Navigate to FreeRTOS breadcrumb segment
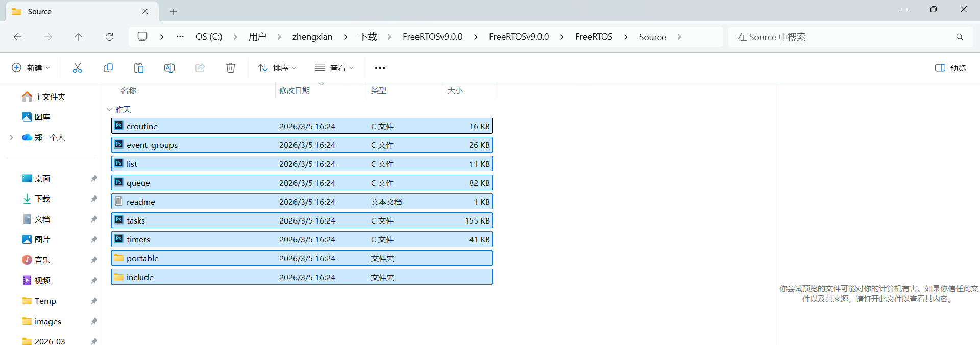This screenshot has height=345, width=980. tap(594, 37)
